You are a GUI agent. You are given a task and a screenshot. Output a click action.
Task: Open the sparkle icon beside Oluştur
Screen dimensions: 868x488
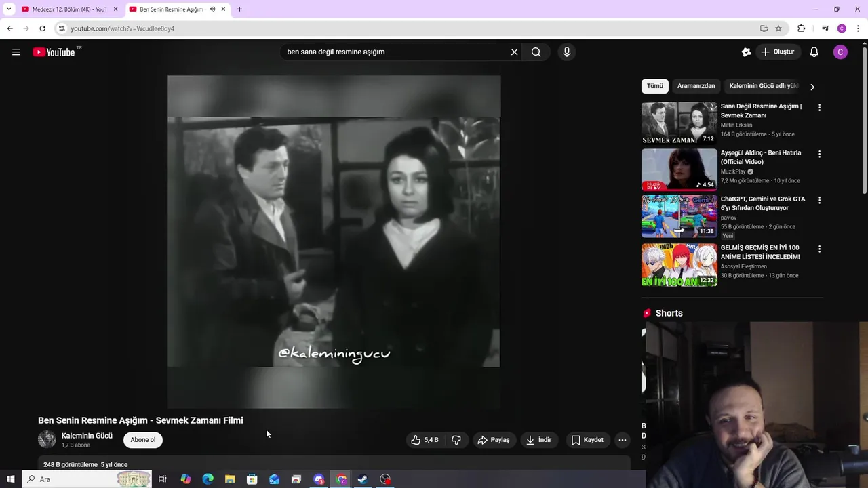(746, 52)
